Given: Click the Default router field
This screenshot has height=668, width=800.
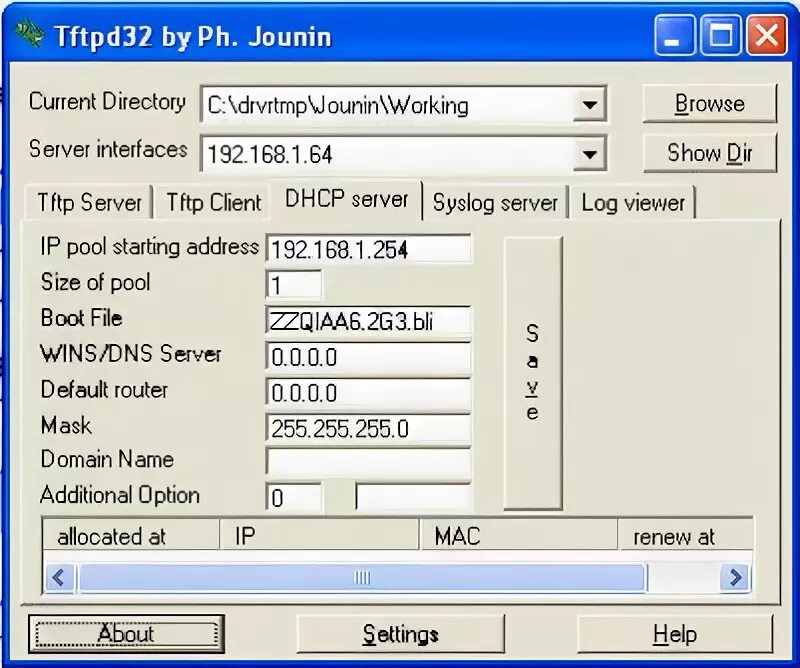Looking at the screenshot, I should 368,393.
